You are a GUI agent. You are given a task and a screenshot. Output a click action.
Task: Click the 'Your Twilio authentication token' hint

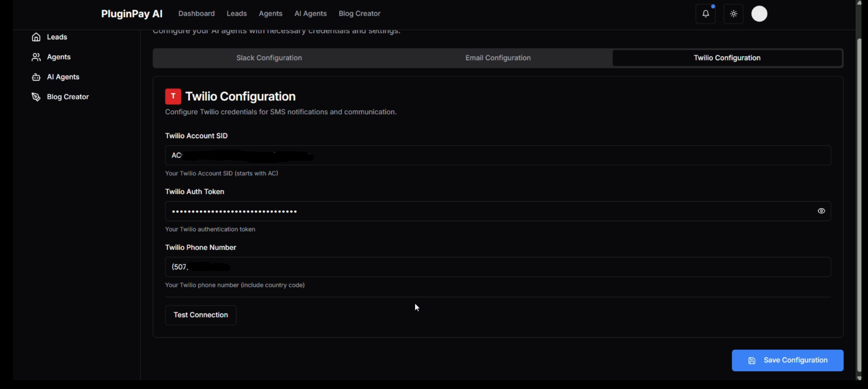tap(210, 230)
